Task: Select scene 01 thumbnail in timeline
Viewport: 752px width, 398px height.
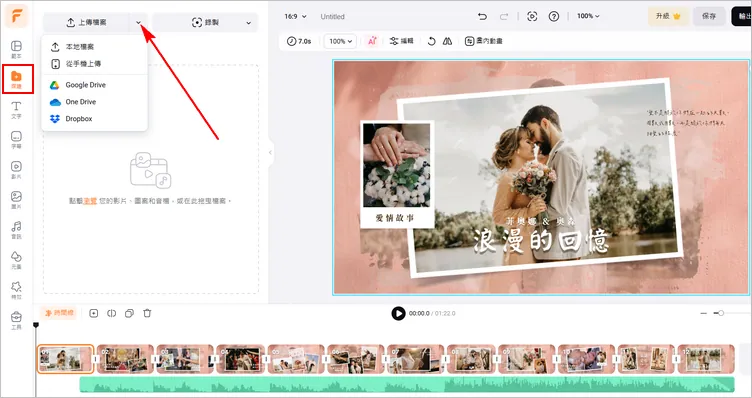Action: pyautogui.click(x=65, y=359)
